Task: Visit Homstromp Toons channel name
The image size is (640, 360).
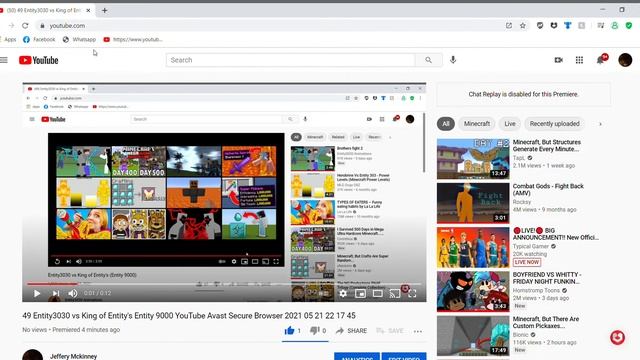Action: pos(536,290)
